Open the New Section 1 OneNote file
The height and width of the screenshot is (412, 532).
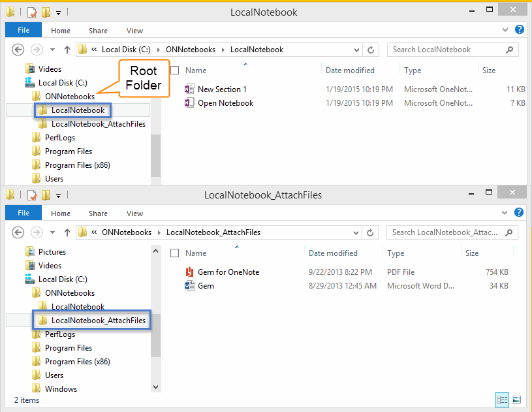pyautogui.click(x=222, y=89)
